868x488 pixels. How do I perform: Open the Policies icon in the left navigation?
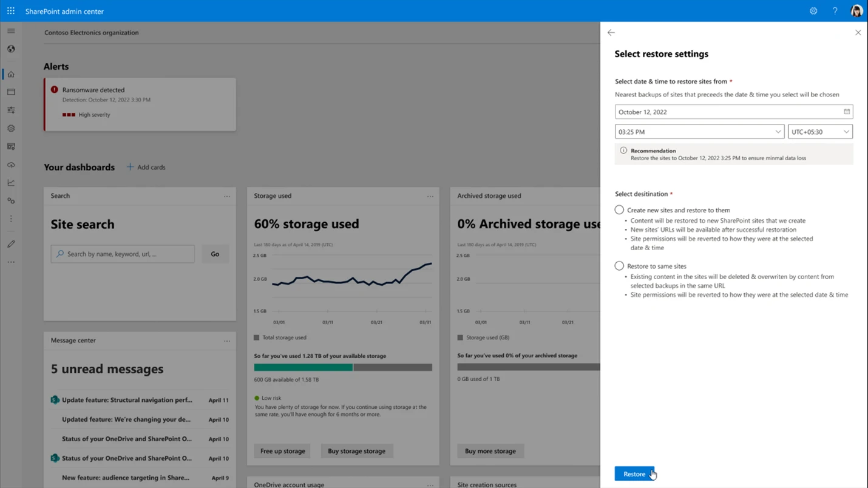(x=11, y=110)
